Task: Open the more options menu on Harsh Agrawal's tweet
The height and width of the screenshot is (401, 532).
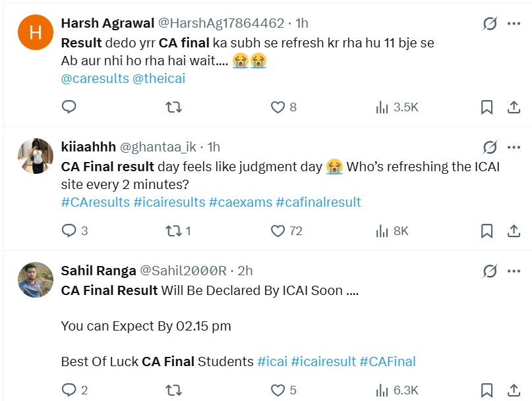Action: pos(513,22)
